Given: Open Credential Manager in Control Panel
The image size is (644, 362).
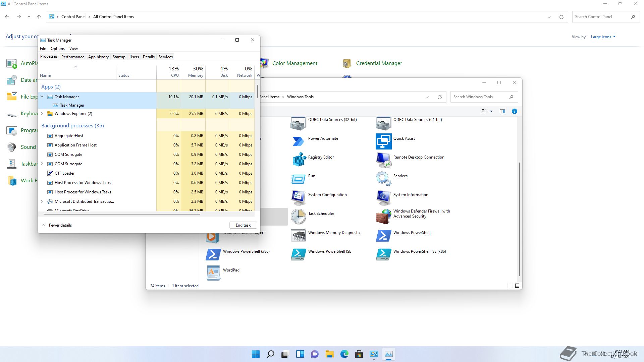Looking at the screenshot, I should coord(379,63).
